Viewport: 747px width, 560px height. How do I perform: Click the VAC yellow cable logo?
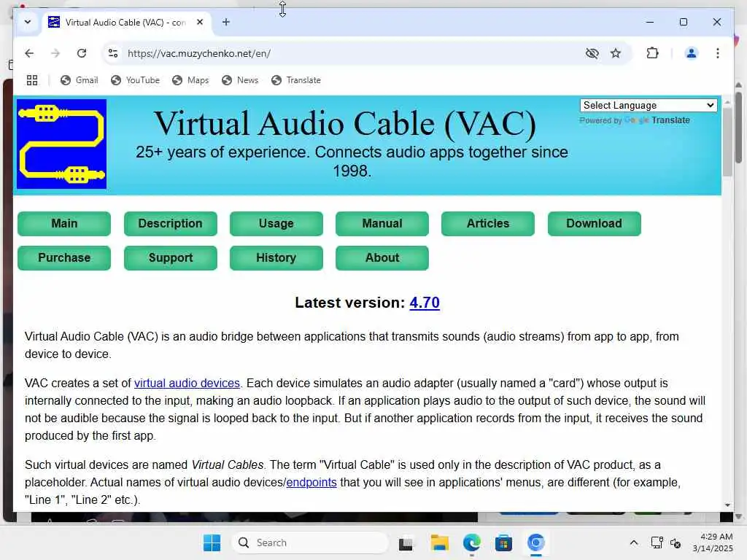tap(61, 144)
